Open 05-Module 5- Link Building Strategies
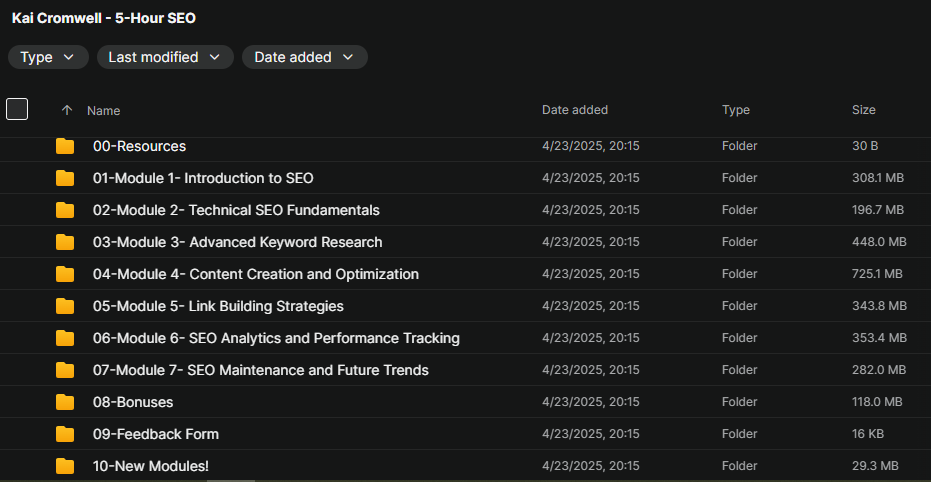This screenshot has height=482, width=931. pyautogui.click(x=218, y=306)
